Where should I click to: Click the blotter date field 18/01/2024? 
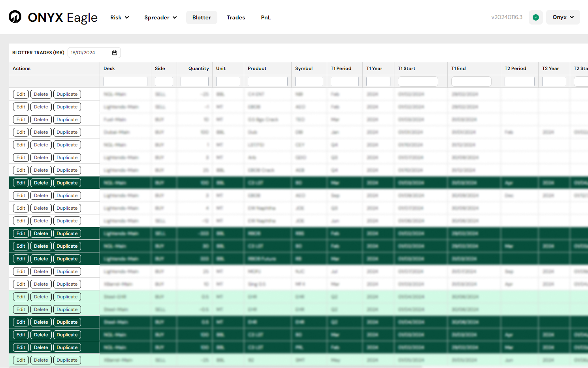[x=89, y=53]
